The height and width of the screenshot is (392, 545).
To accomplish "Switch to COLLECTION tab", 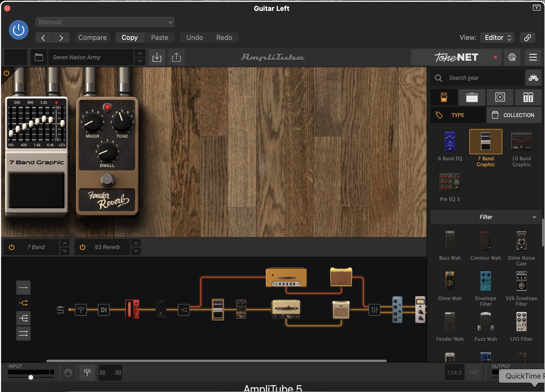I will coord(514,115).
